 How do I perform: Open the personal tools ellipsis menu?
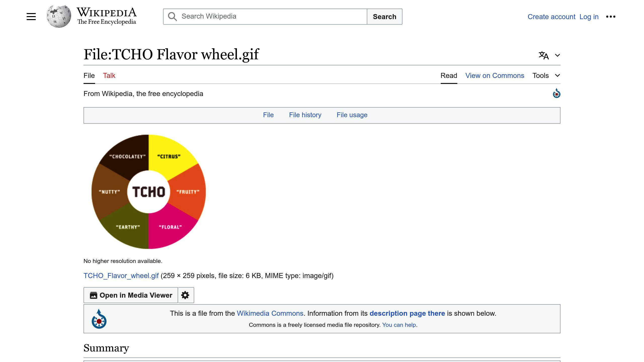click(x=611, y=17)
